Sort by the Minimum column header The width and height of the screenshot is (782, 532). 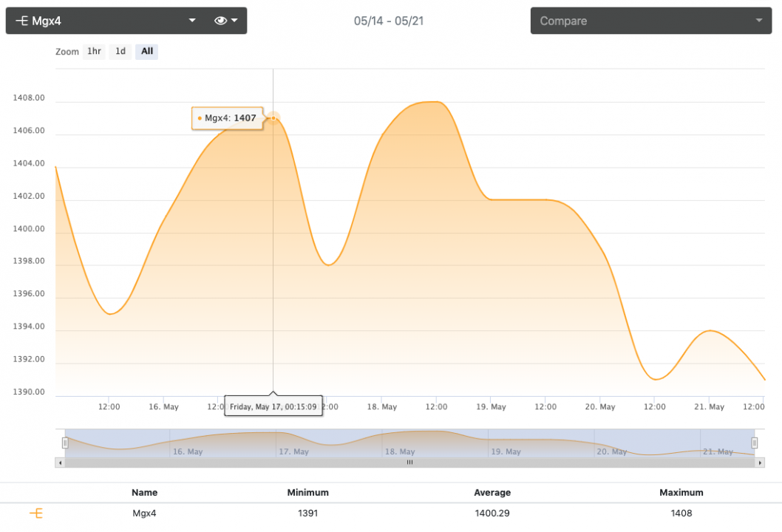pyautogui.click(x=307, y=492)
